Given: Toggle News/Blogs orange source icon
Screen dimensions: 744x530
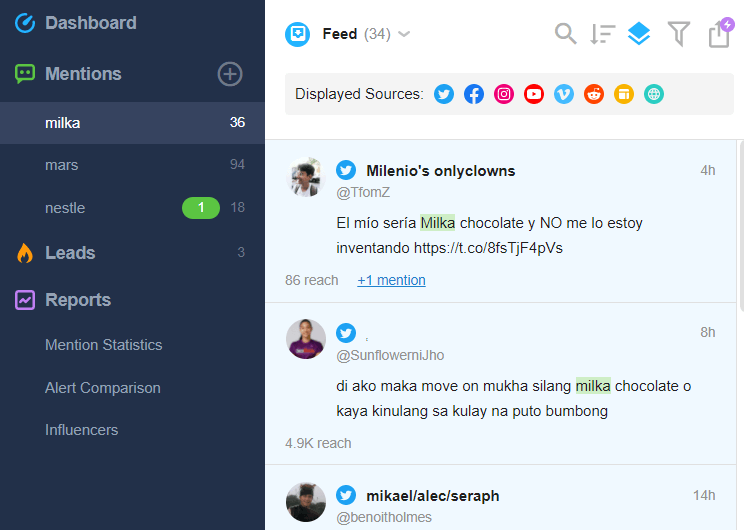Looking at the screenshot, I should pyautogui.click(x=624, y=94).
